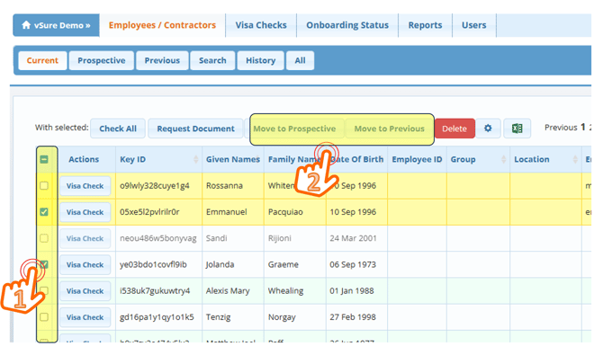Tick the checkbox for Tenzig Norgay

43,317
